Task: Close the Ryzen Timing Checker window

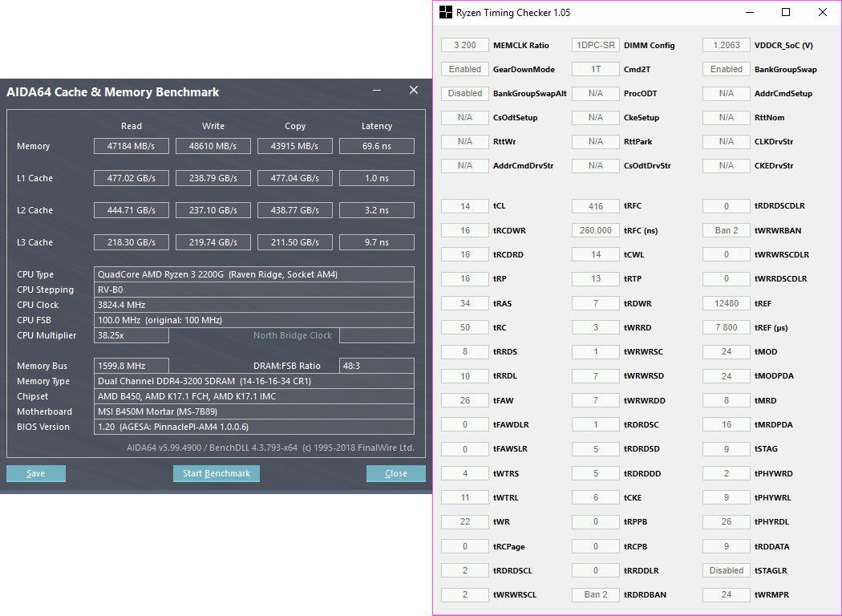Action: (822, 12)
